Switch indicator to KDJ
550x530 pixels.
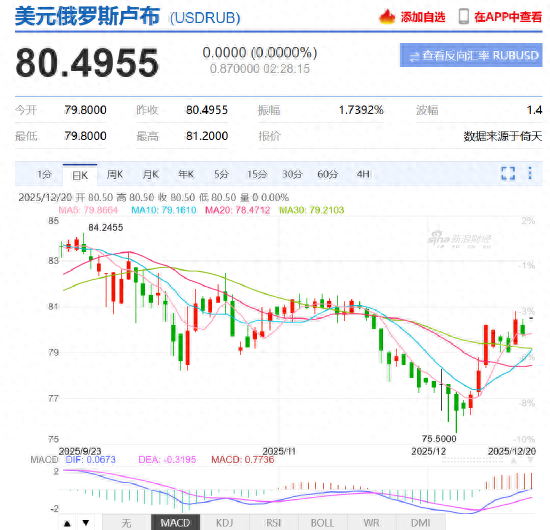tap(224, 523)
